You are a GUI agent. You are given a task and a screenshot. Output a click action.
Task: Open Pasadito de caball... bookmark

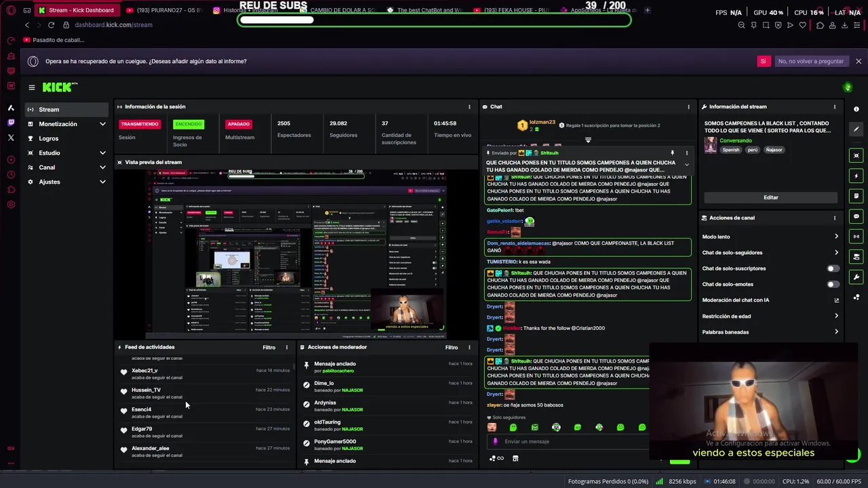click(54, 40)
